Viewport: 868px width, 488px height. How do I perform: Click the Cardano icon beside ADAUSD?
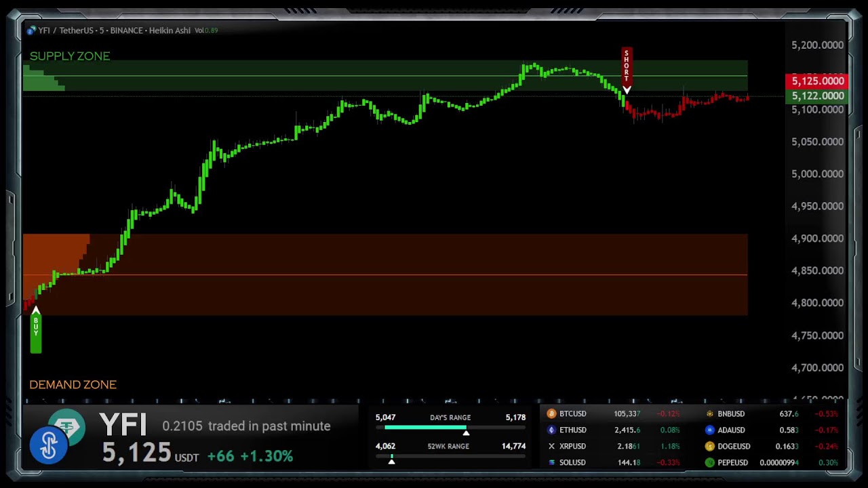coord(709,430)
